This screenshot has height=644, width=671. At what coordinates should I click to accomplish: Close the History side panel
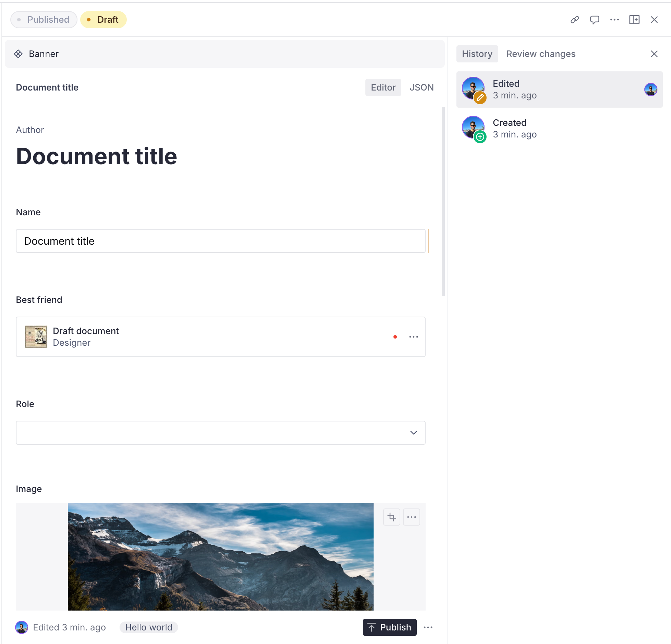click(x=654, y=54)
